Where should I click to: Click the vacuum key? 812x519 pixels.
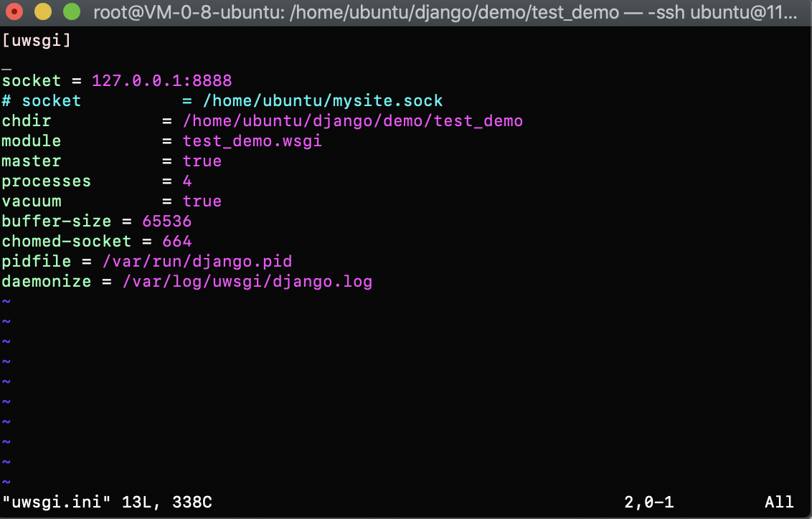tap(31, 201)
